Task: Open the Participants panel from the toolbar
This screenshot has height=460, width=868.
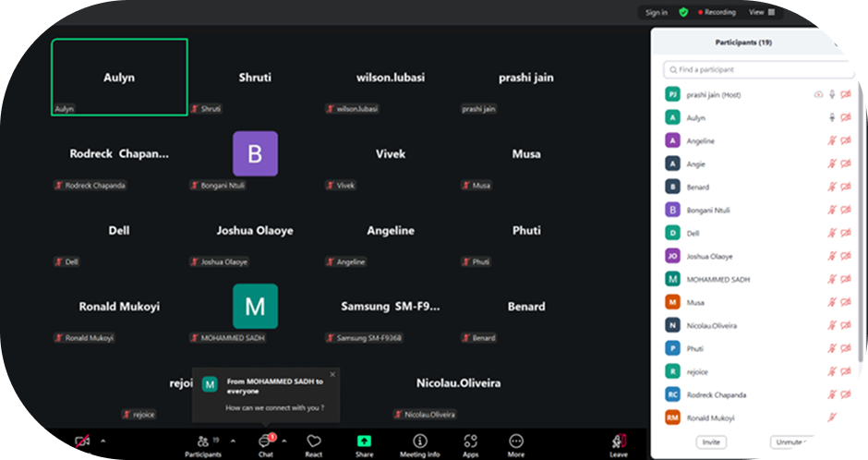Action: tap(203, 445)
